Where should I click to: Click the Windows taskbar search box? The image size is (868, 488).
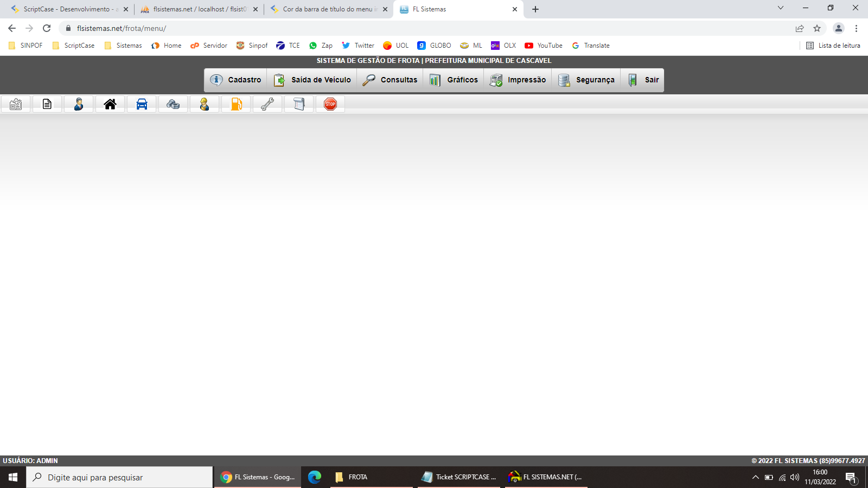coord(119,477)
